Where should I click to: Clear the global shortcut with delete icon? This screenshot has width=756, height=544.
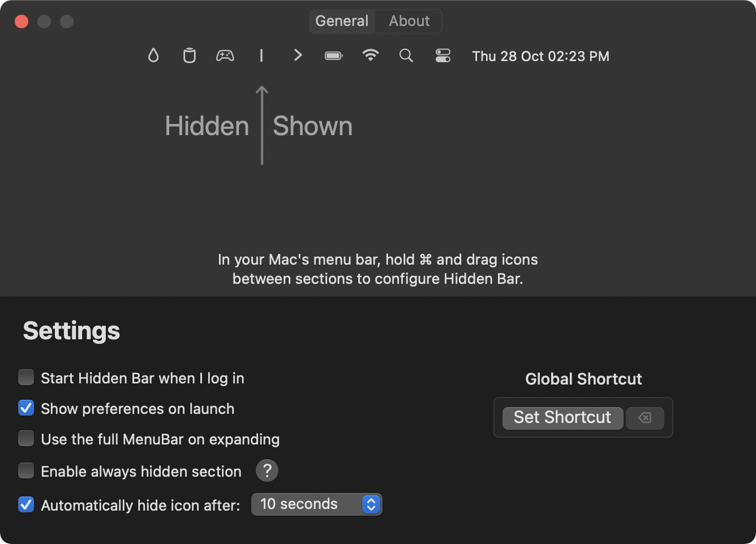645,418
